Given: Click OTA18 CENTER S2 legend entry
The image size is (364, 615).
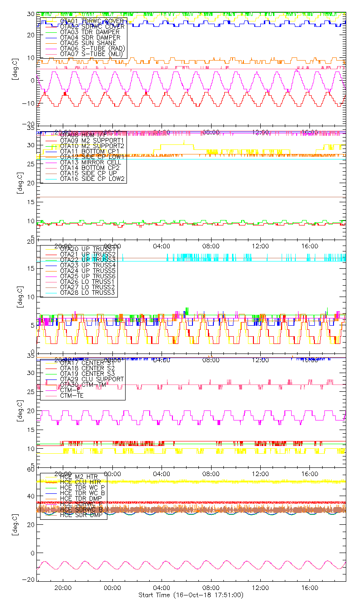Looking at the screenshot, I should click(87, 368).
